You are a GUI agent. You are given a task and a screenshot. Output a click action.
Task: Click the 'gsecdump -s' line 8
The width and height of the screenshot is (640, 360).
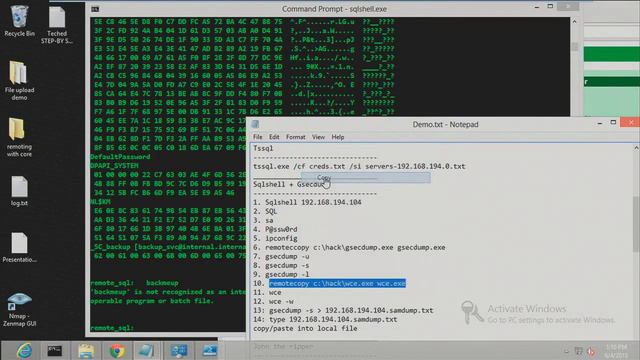[x=281, y=265]
